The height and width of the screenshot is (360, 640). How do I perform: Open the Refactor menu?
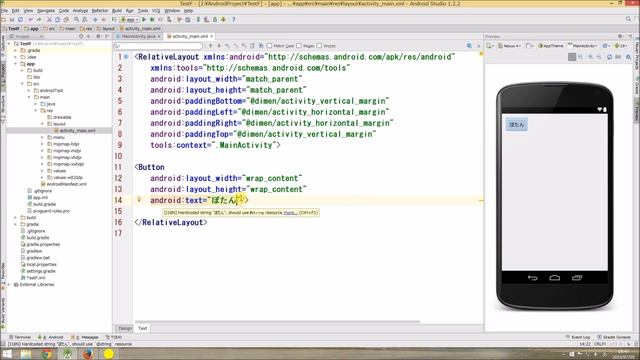pos(100,11)
